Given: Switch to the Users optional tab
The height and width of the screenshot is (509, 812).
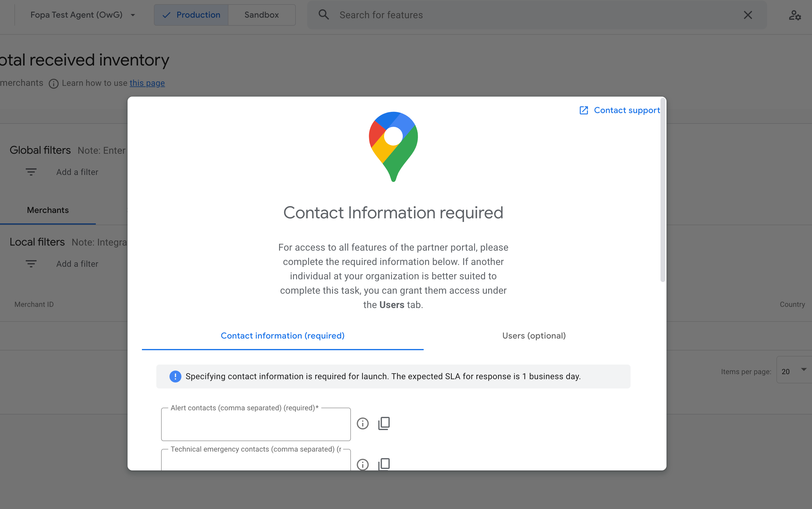Looking at the screenshot, I should (x=534, y=336).
